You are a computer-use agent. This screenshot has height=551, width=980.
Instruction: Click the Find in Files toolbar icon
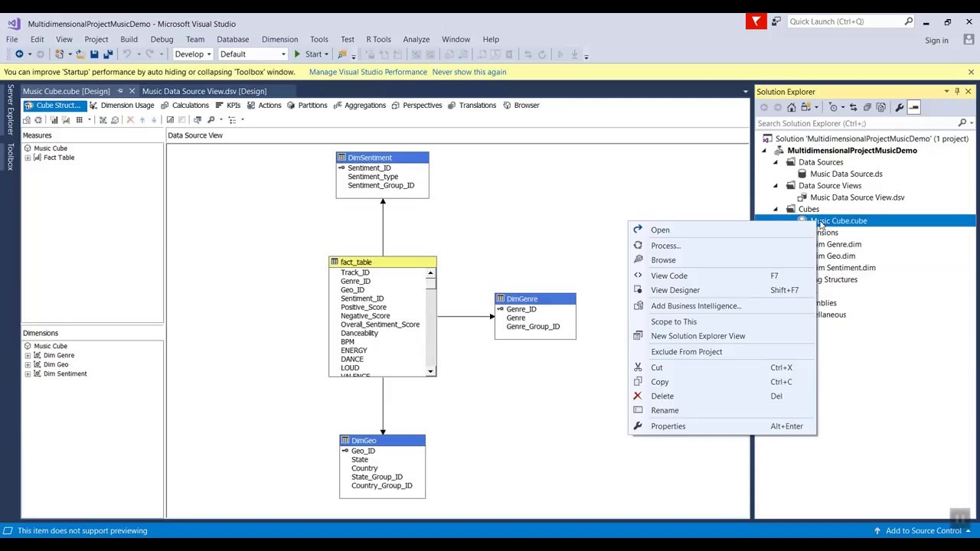341,54
